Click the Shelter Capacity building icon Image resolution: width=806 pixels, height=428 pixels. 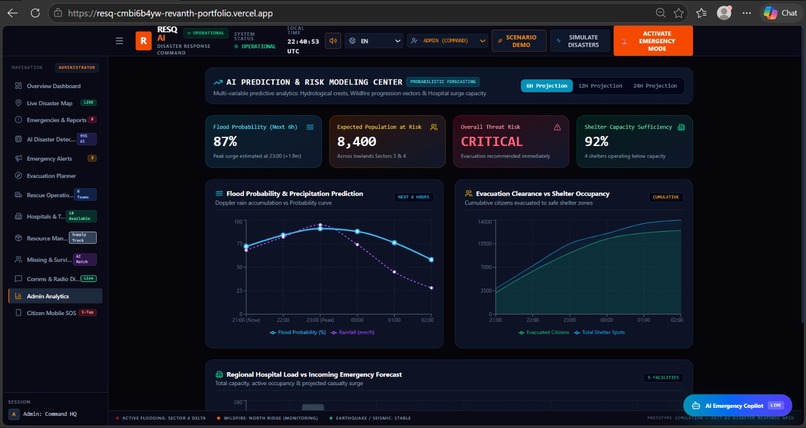point(681,127)
